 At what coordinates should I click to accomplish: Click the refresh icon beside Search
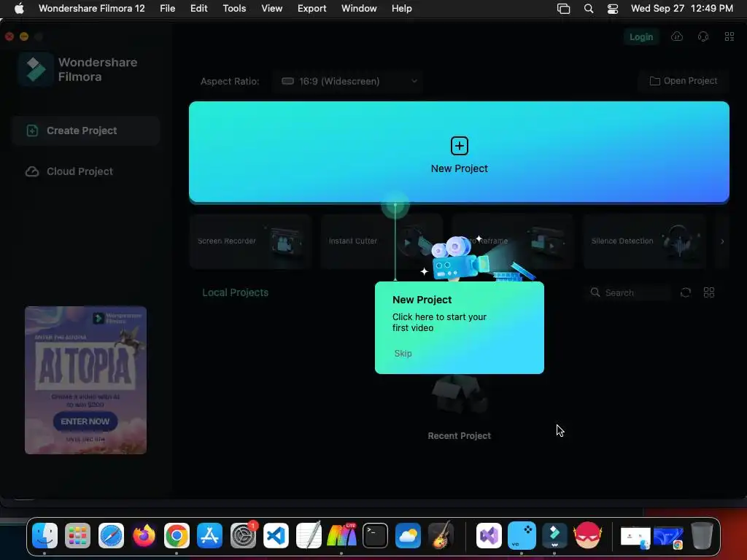[686, 292]
